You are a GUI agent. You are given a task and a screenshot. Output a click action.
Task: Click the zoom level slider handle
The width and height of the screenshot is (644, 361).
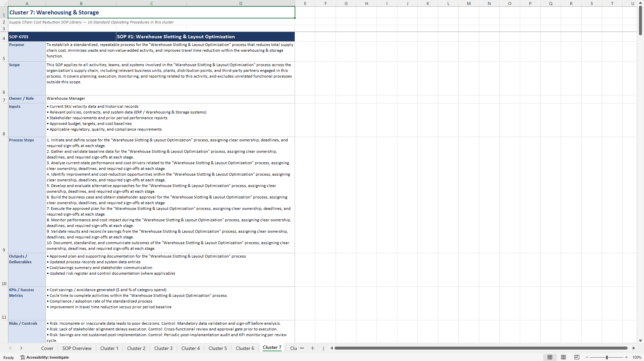point(607,357)
